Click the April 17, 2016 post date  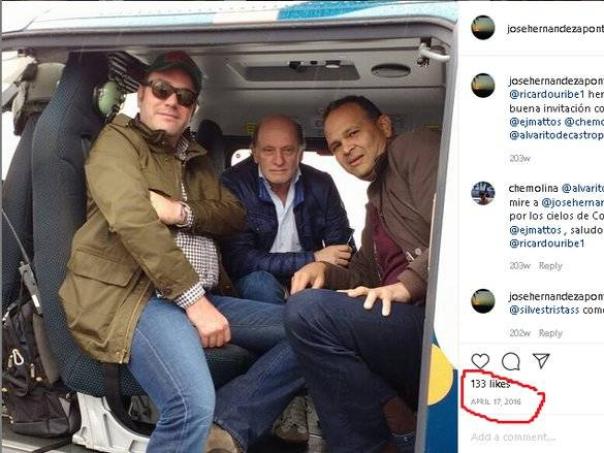[496, 402]
